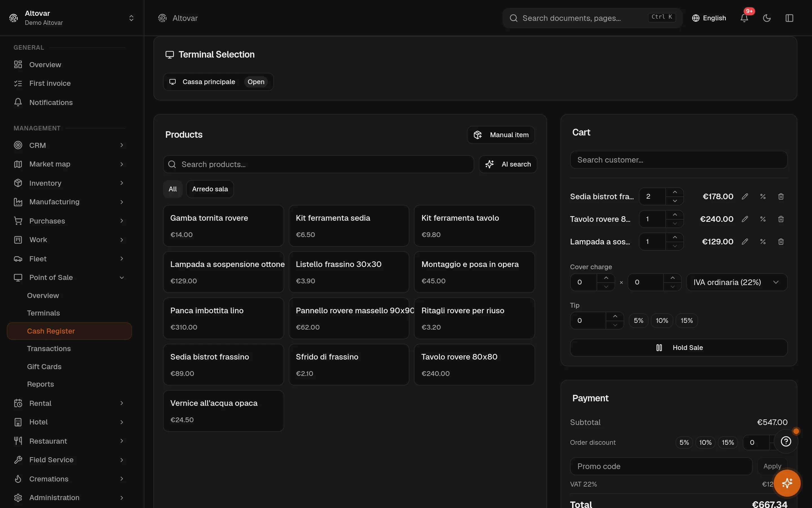Viewport: 812px width, 508px height.
Task: Apply discount to Tavolo rovere cart line
Action: [763, 219]
